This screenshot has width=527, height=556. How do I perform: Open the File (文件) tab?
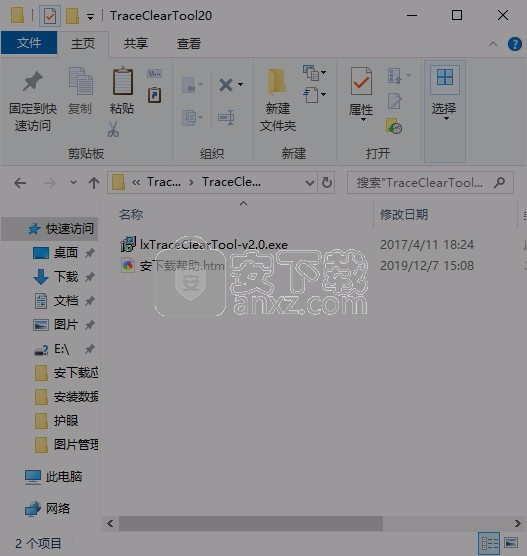coord(29,43)
